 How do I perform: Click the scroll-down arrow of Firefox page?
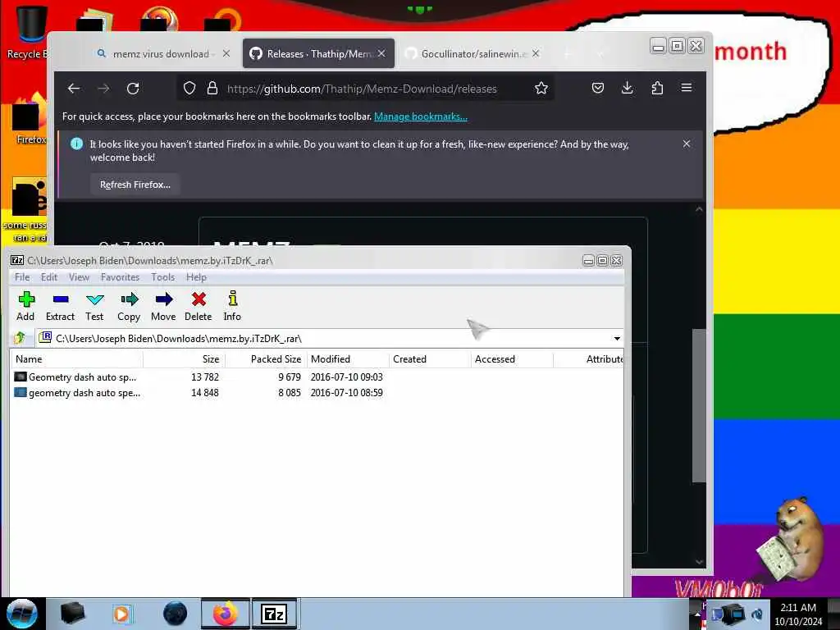699,562
